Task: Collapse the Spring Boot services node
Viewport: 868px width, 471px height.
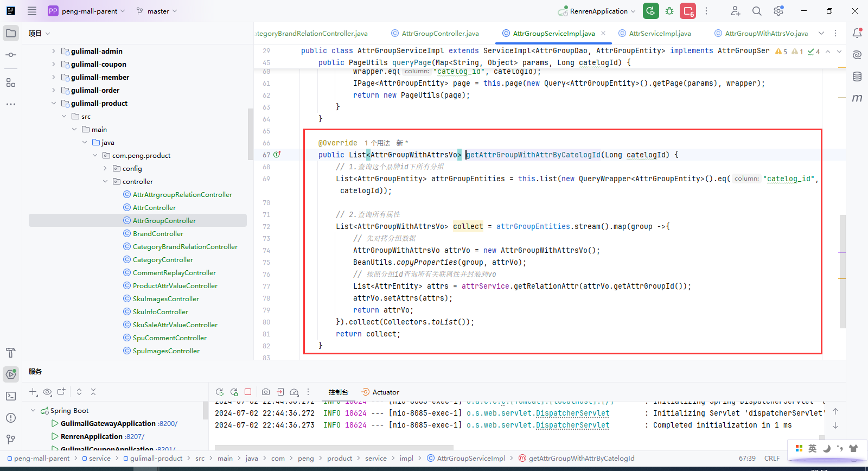Action: [33, 410]
